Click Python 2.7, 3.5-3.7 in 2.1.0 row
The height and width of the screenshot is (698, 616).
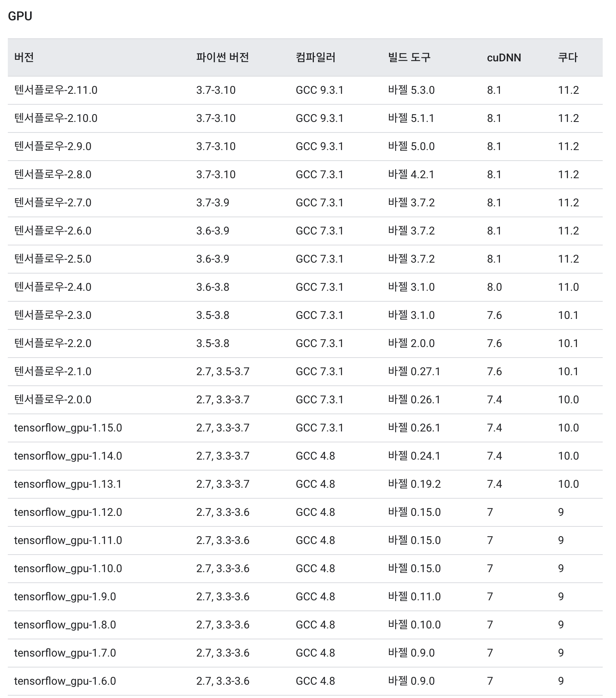point(223,372)
